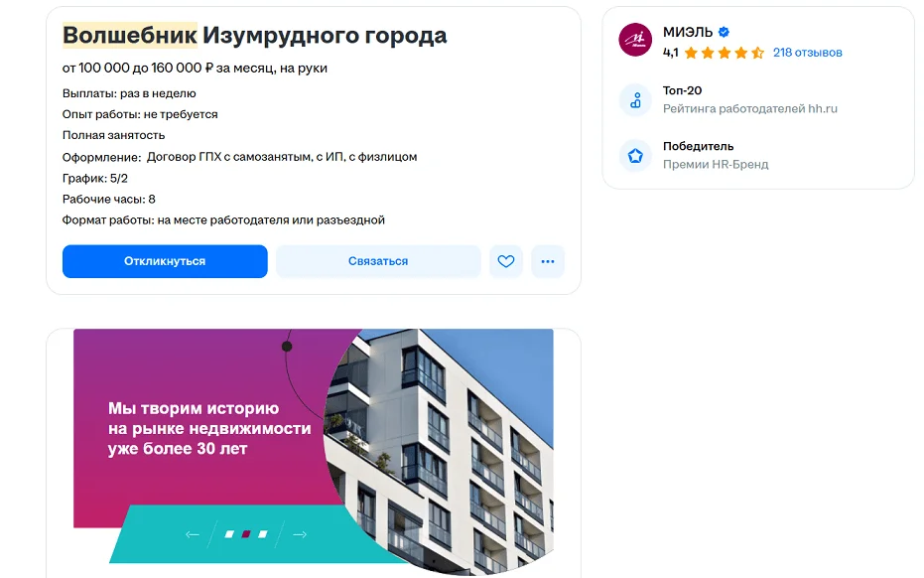
Task: Open the 218 отзывов reviews link
Action: (x=807, y=53)
